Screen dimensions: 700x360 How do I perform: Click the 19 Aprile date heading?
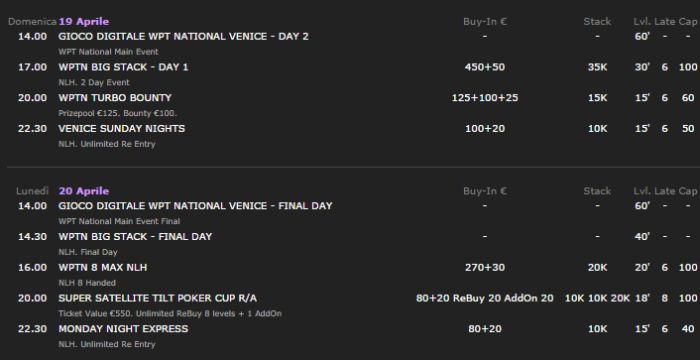pos(84,21)
